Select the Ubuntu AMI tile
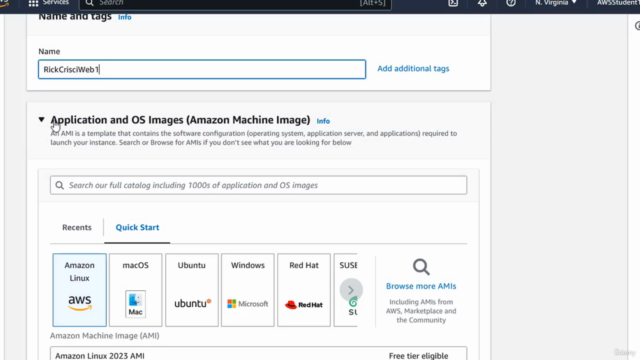The width and height of the screenshot is (640, 360). pyautogui.click(x=192, y=290)
